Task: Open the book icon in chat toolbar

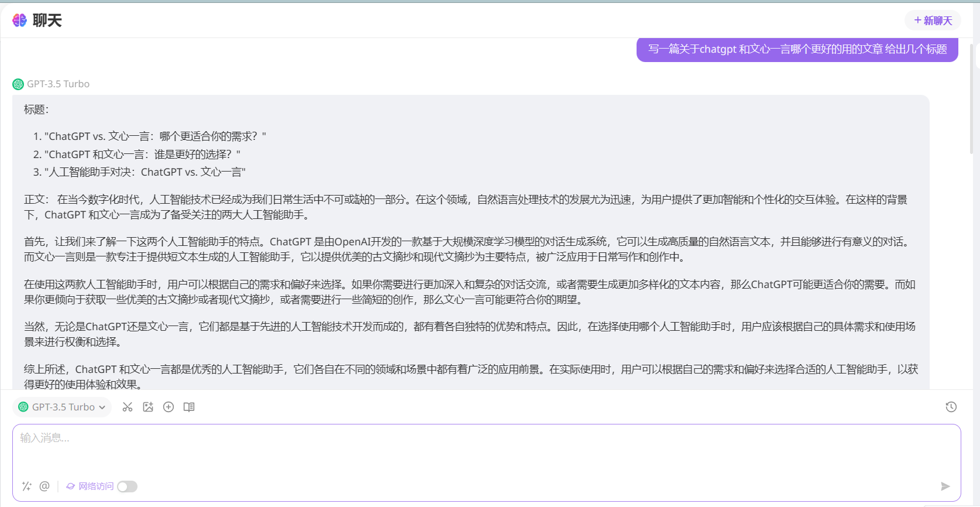Action: [x=189, y=407]
